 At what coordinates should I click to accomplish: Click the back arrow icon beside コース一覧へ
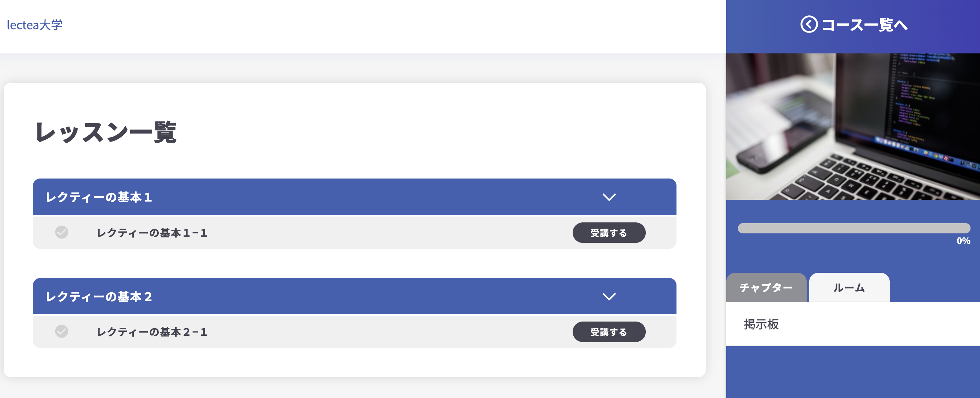click(808, 25)
